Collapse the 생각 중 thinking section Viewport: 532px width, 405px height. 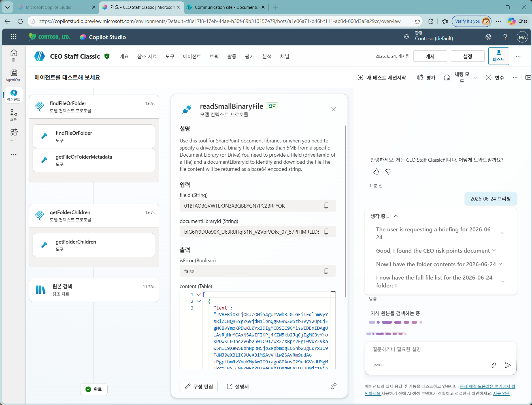(x=396, y=216)
